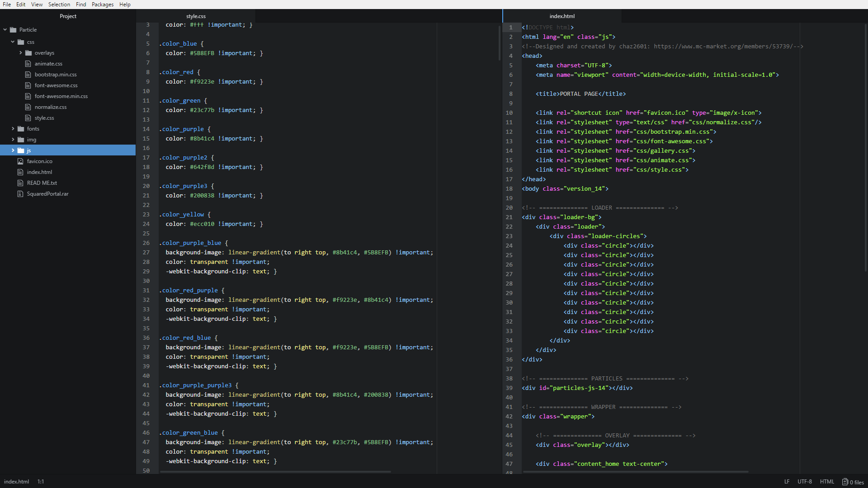This screenshot has height=488, width=868.
Task: Click the style.css file icon in tree
Action: pos(28,118)
